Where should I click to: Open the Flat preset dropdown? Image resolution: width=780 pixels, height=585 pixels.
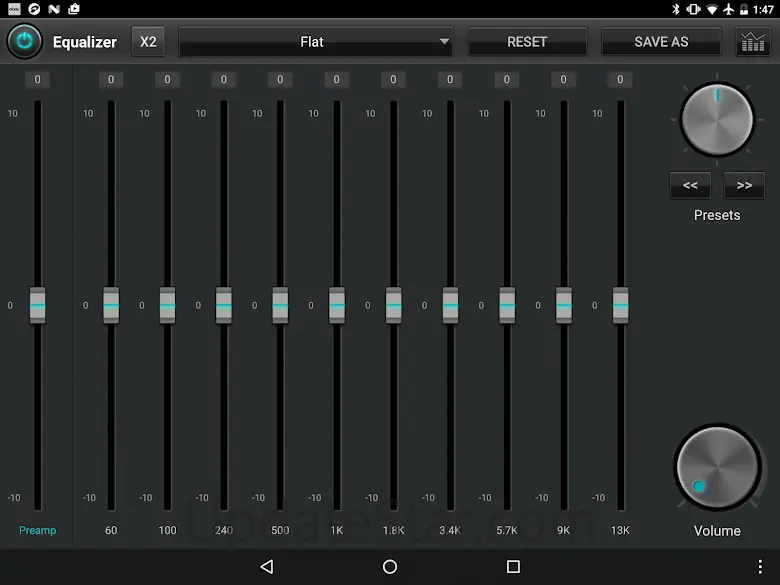pyautogui.click(x=315, y=42)
